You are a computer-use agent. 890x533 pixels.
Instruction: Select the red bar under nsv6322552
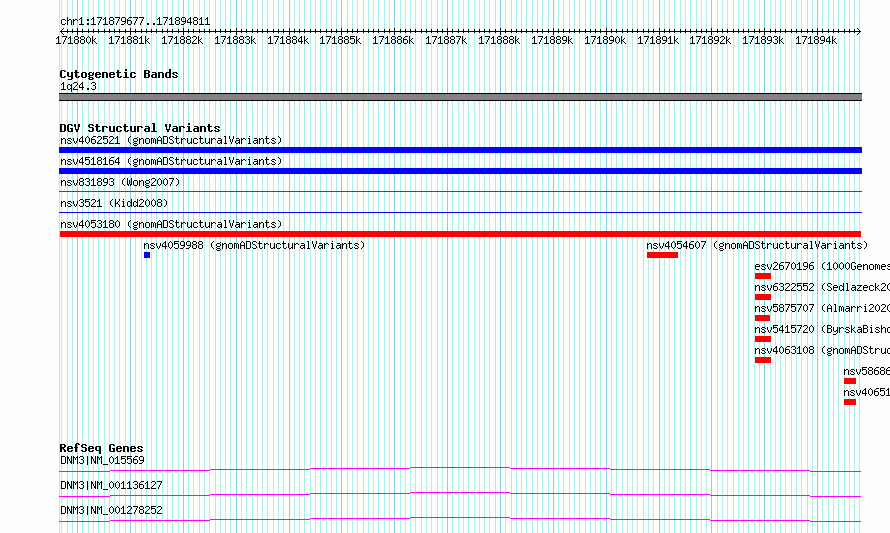[763, 297]
